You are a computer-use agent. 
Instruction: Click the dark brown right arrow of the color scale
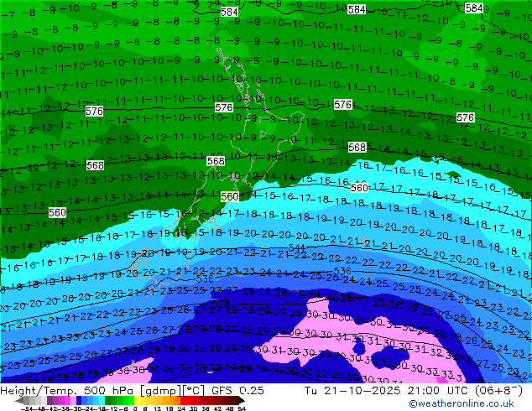(242, 401)
